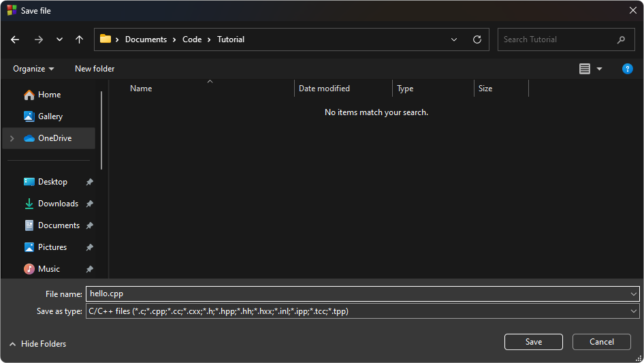Open the Save as type combo box
The height and width of the screenshot is (363, 644).
tap(363, 311)
